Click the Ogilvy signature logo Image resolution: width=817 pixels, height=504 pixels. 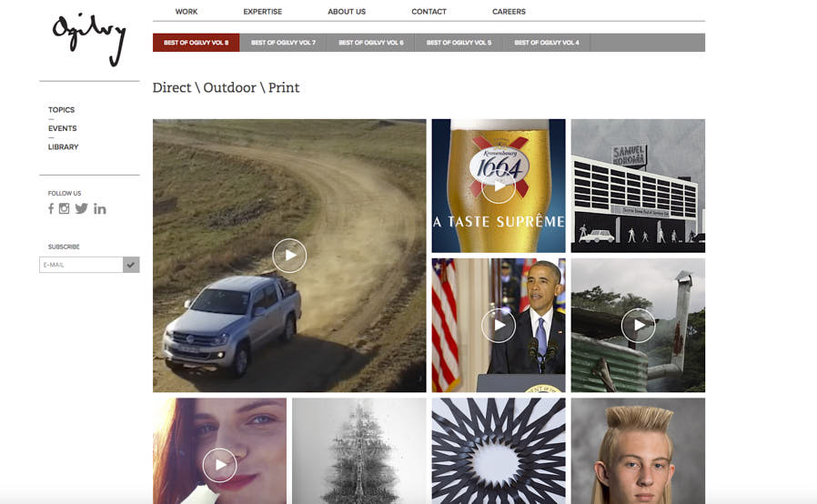tap(89, 40)
